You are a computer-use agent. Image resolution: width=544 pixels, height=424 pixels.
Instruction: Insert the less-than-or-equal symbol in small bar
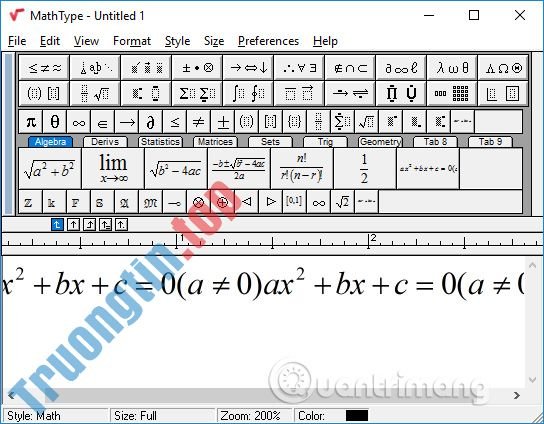point(175,122)
